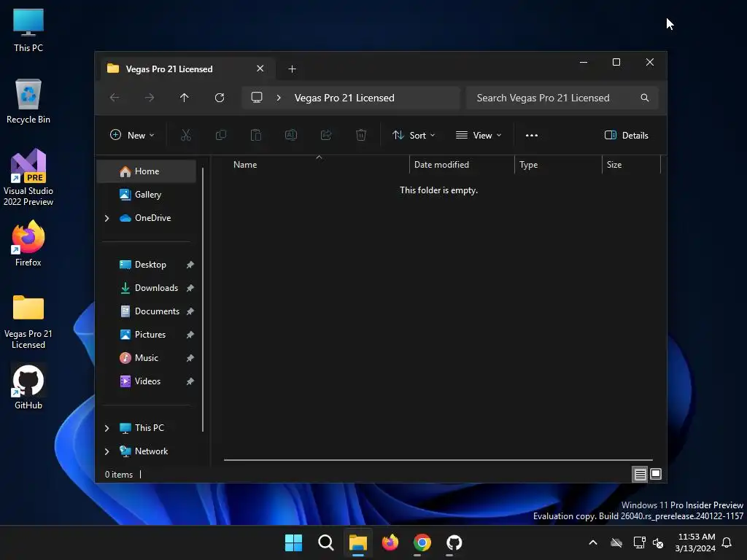The height and width of the screenshot is (560, 747).
Task: Click the taskbar clock showing 11:53 AM
Action: (695, 542)
